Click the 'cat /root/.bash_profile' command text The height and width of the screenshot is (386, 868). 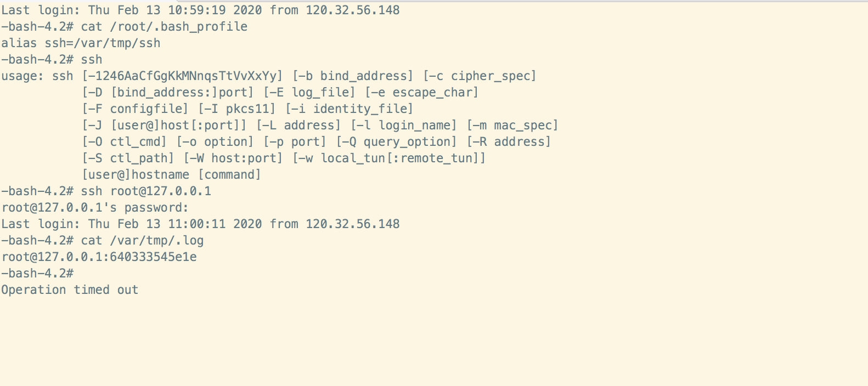point(164,27)
